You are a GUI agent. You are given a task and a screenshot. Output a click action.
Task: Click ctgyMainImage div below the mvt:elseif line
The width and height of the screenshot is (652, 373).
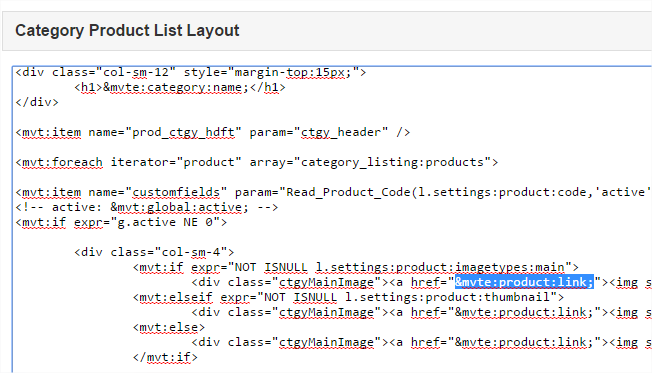pos(422,312)
